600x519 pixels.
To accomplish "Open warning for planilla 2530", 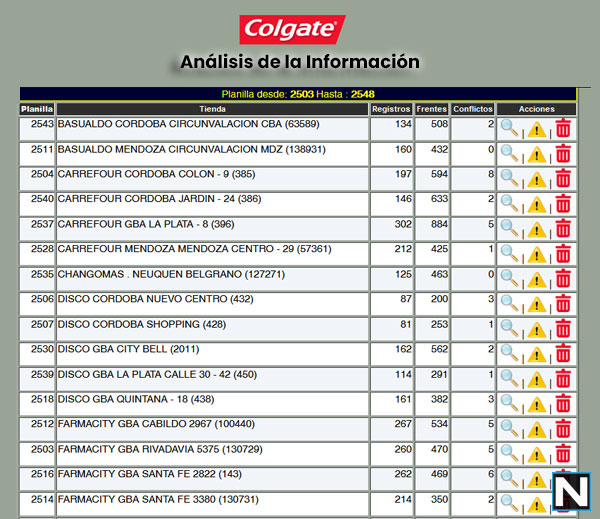I will (x=536, y=355).
